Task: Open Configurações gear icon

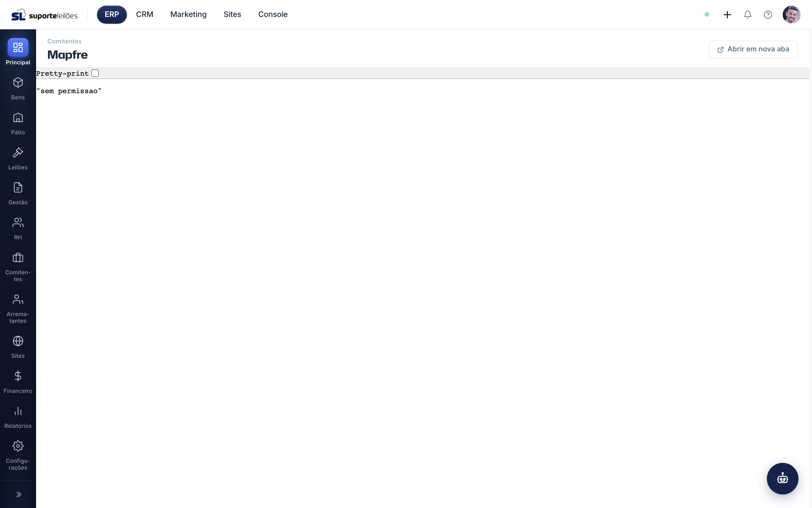Action: click(18, 446)
